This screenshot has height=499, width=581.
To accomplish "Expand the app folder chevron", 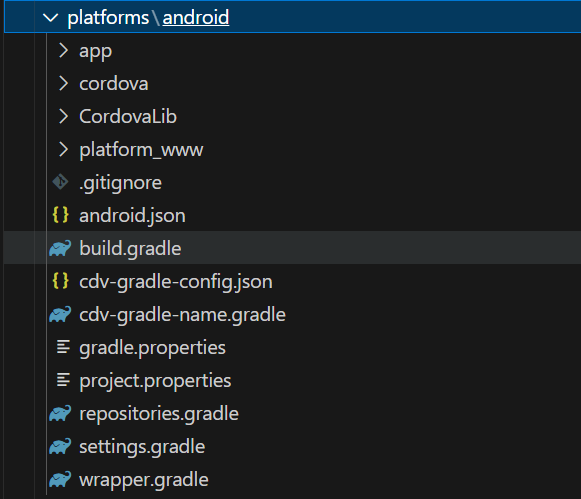I will (x=63, y=51).
